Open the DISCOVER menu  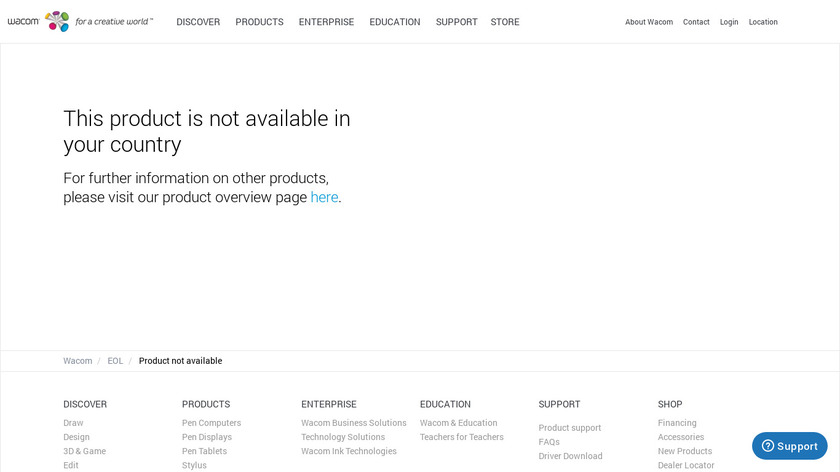[198, 22]
